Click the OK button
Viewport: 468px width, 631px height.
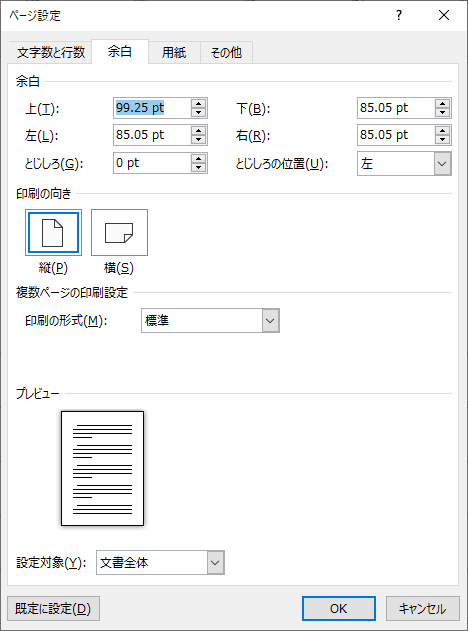[x=339, y=608]
